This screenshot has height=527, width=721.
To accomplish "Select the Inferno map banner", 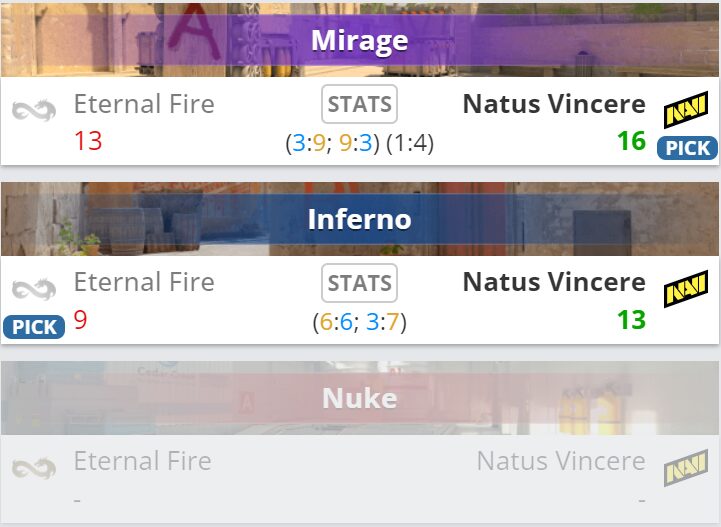I will (x=360, y=219).
